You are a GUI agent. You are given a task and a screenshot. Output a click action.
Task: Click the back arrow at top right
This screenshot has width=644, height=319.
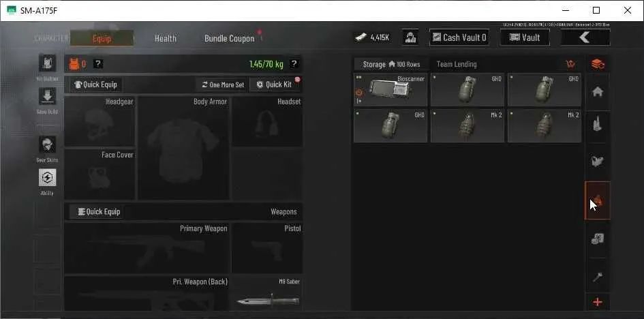click(585, 37)
